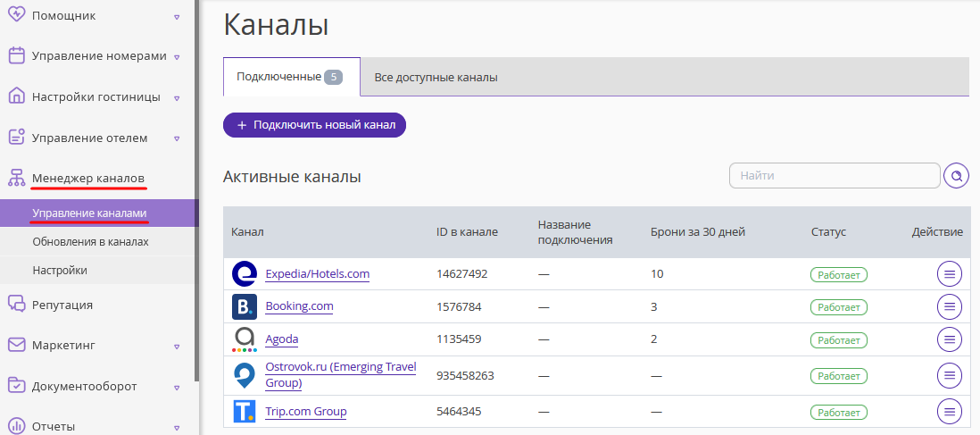Expand the Настройки гостиницы section arrow
This screenshot has height=435, width=980.
177,98
